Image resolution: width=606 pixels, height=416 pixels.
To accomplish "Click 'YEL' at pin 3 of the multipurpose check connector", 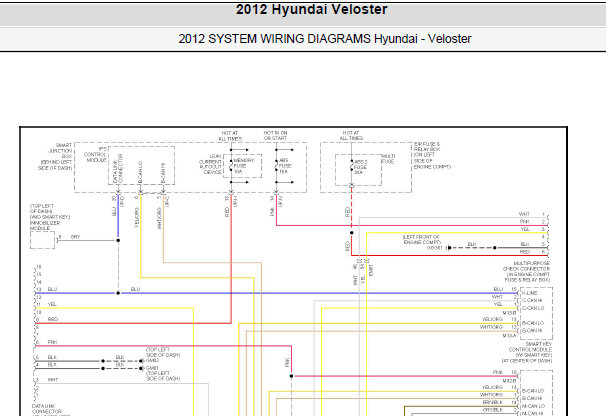I will (525, 229).
